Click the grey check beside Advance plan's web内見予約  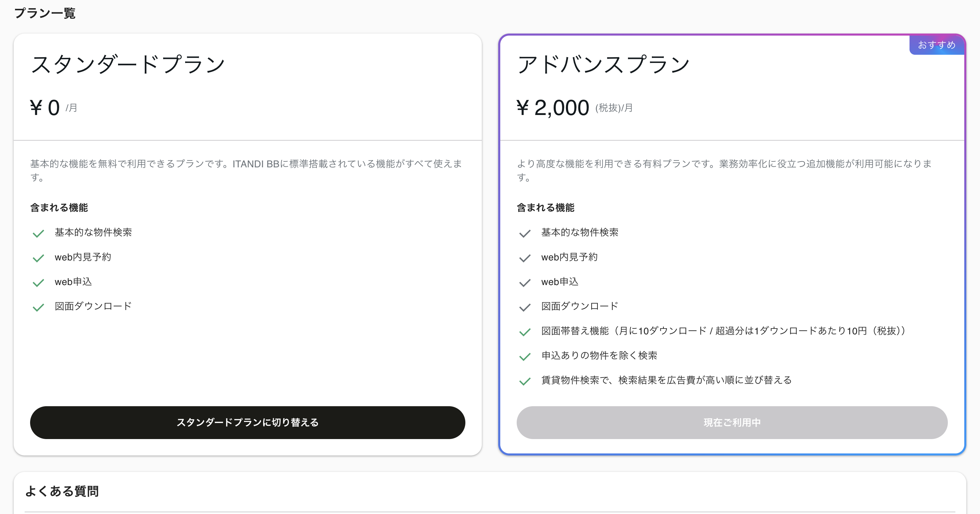pyautogui.click(x=525, y=258)
